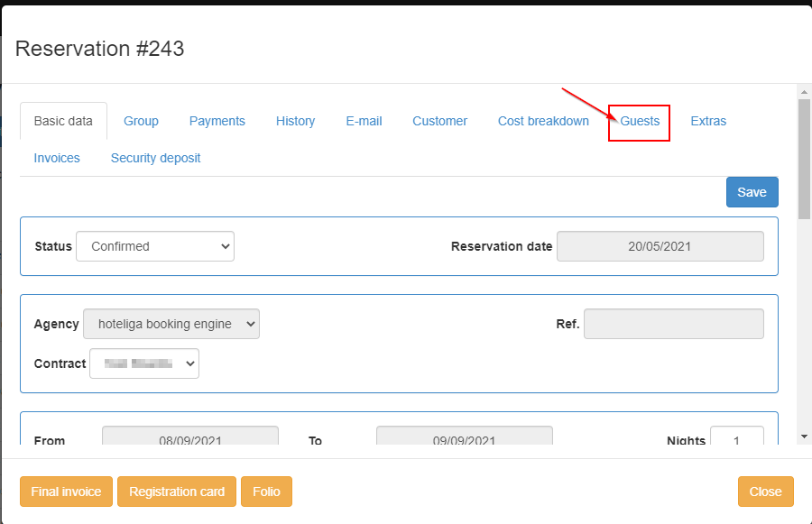Go to the Group tab

[x=141, y=121]
